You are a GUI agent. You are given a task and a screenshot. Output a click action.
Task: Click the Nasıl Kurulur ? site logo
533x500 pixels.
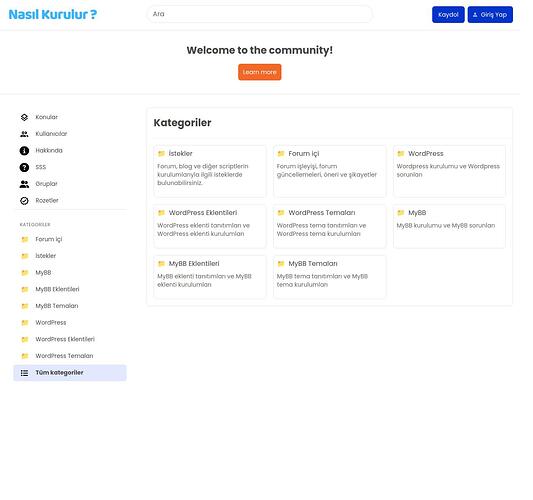[x=53, y=14]
